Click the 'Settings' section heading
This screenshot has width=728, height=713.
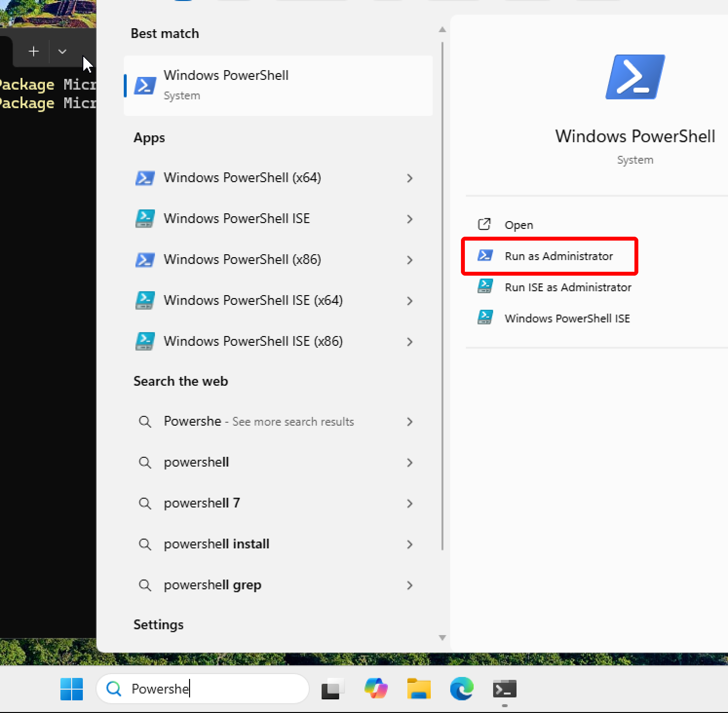pos(158,625)
